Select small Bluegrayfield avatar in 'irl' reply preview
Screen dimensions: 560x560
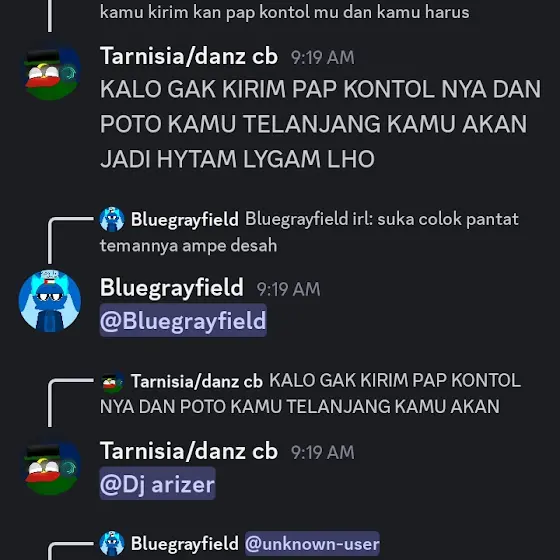point(112,219)
